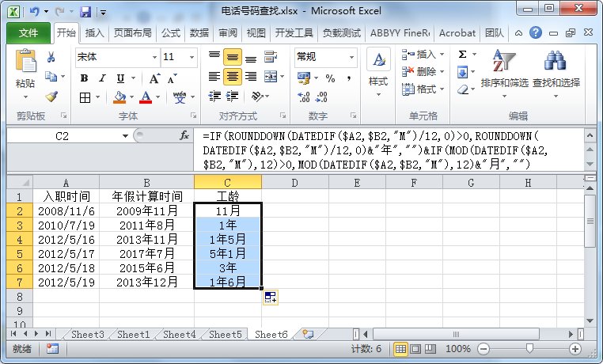Toggle Underline formatting
Image resolution: width=603 pixels, height=364 pixels.
tap(120, 78)
